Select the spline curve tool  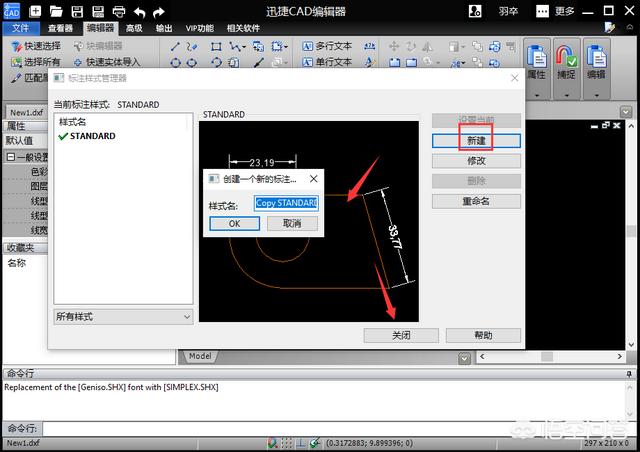pos(191,47)
